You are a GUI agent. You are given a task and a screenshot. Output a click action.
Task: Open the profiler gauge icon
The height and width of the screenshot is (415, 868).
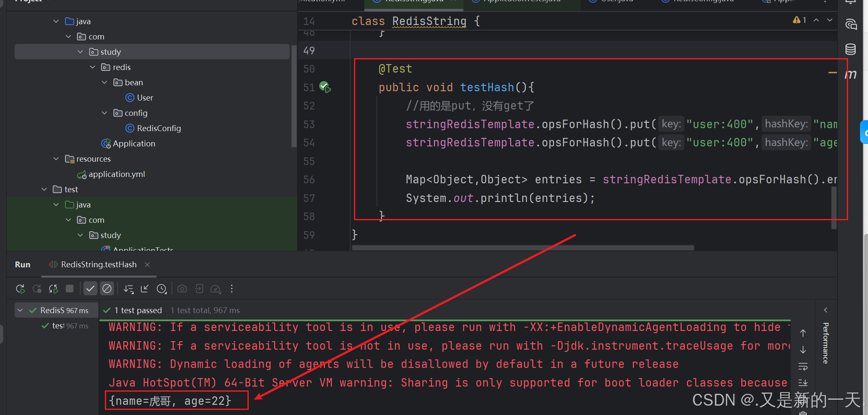click(216, 289)
